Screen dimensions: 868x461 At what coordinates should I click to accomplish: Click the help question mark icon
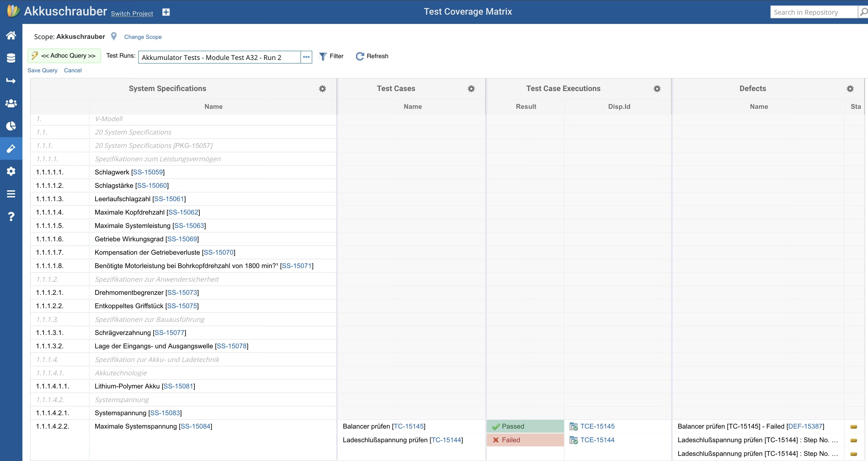click(11, 216)
